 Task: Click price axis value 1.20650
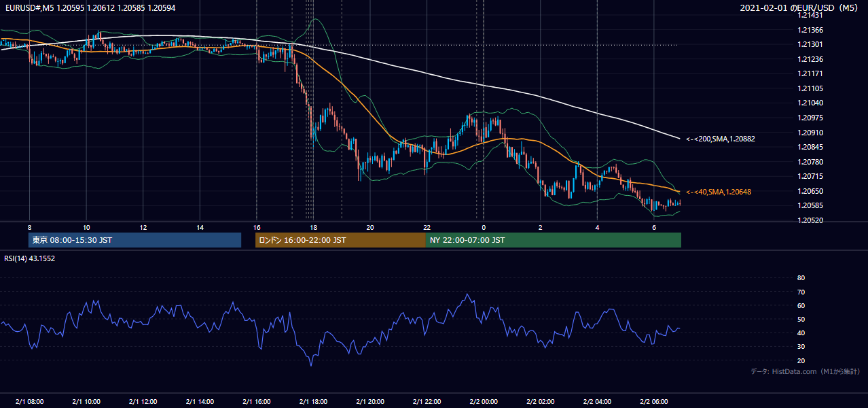(810, 191)
